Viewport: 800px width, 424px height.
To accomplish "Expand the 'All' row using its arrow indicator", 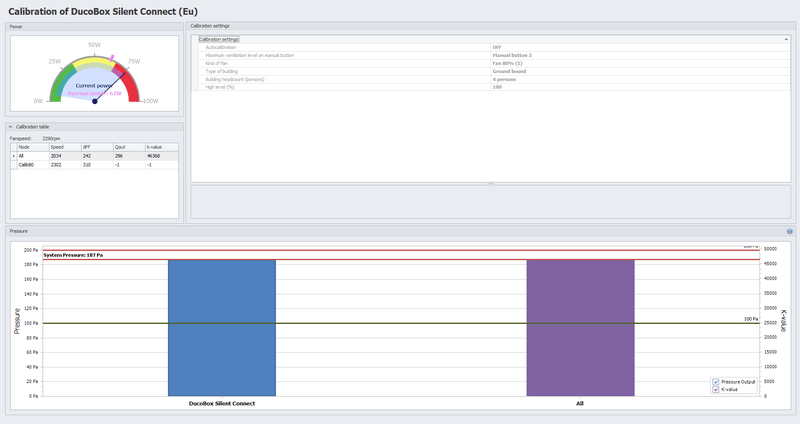I will tap(14, 156).
